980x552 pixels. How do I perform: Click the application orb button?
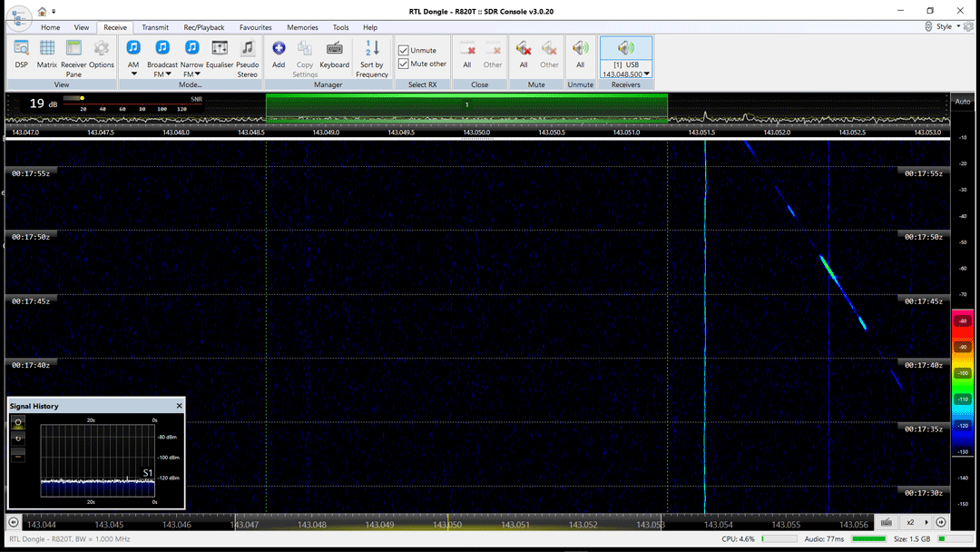19,17
